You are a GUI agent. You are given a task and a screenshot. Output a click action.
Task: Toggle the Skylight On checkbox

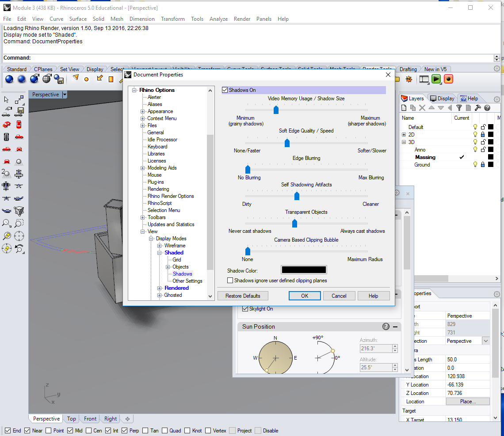pyautogui.click(x=245, y=308)
